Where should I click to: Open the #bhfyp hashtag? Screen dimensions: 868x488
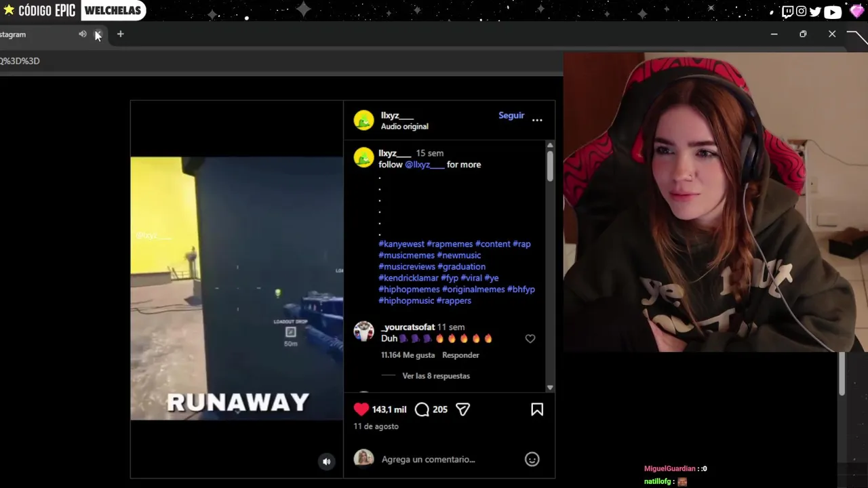[x=521, y=289]
